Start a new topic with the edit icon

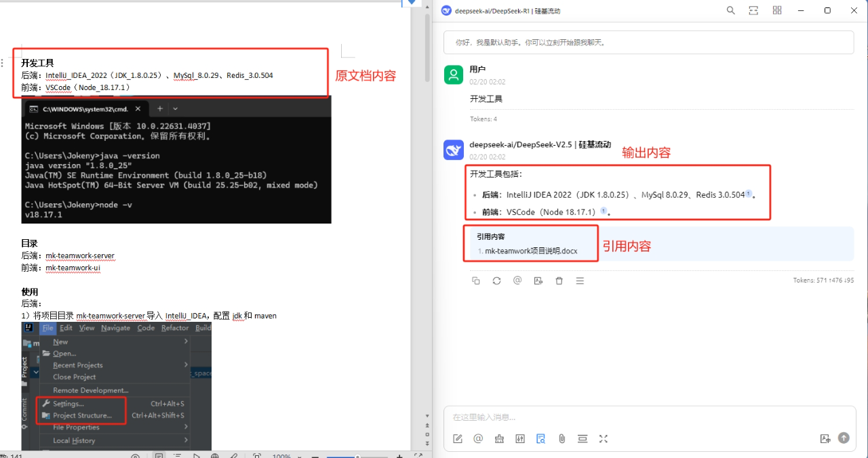click(x=458, y=438)
